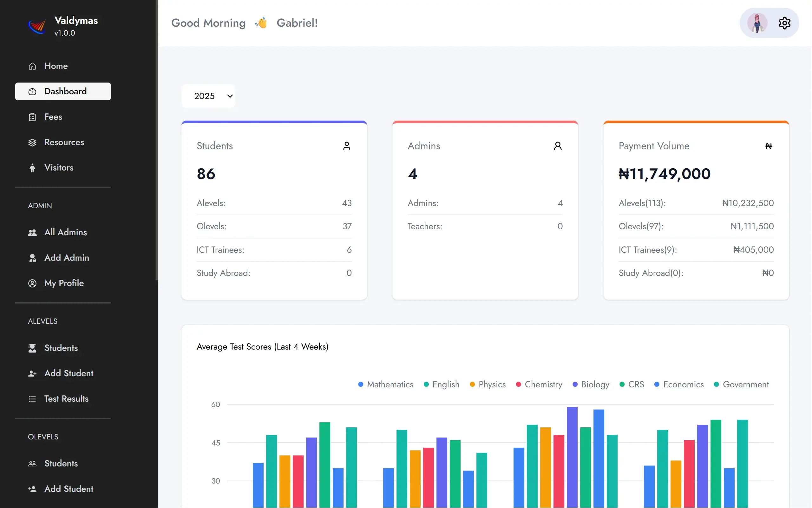This screenshot has width=812, height=508.
Task: Click the Resources layers icon
Action: tap(32, 143)
